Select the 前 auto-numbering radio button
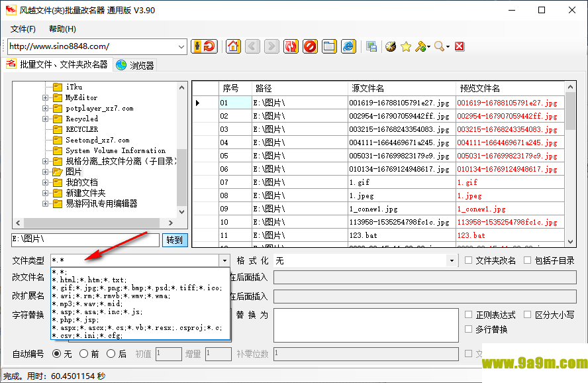The width and height of the screenshot is (588, 383). (x=83, y=354)
